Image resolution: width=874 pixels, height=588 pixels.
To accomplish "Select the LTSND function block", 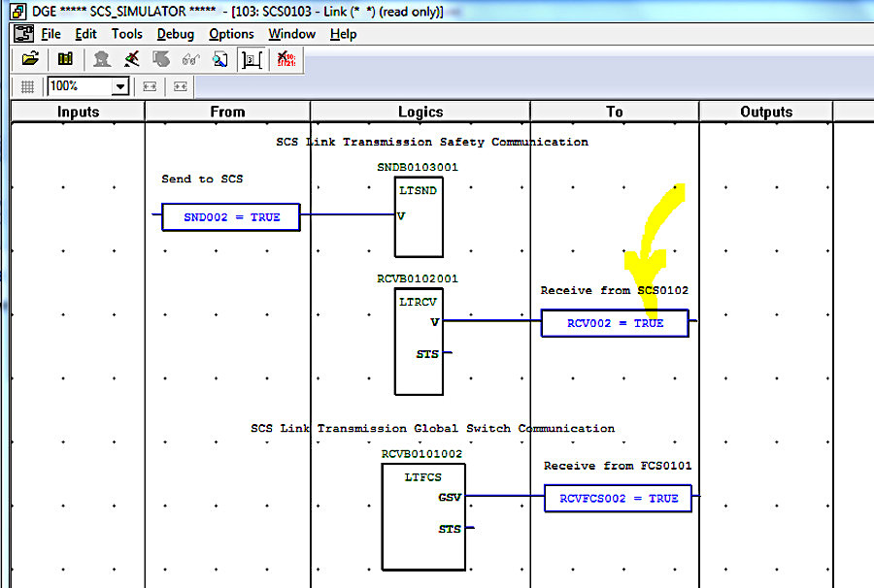I will click(419, 217).
